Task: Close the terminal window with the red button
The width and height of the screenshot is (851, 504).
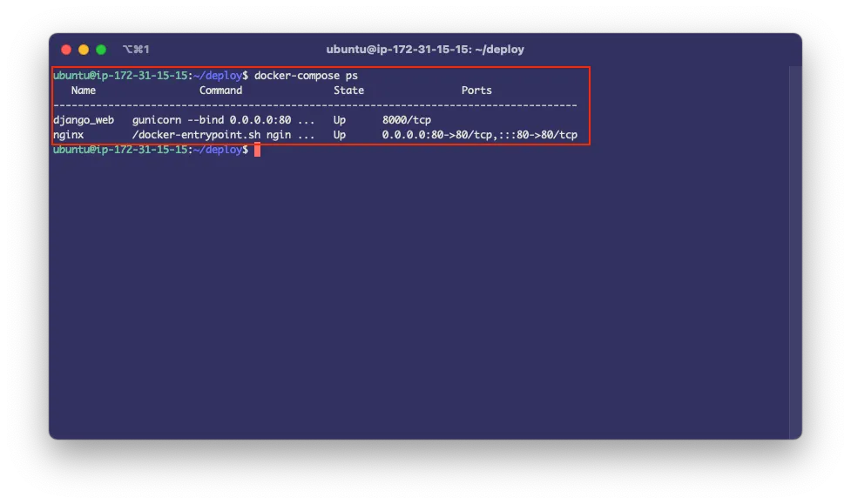Action: coord(66,50)
